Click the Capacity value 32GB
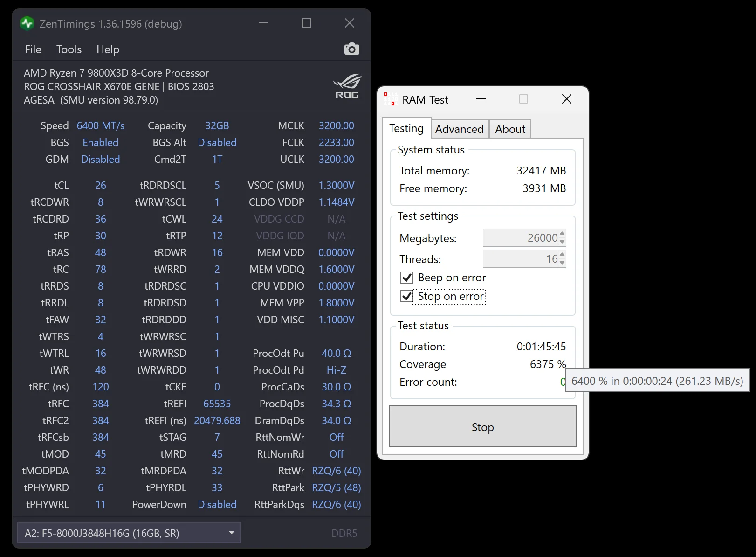Viewport: 756px width, 557px height. 217,126
